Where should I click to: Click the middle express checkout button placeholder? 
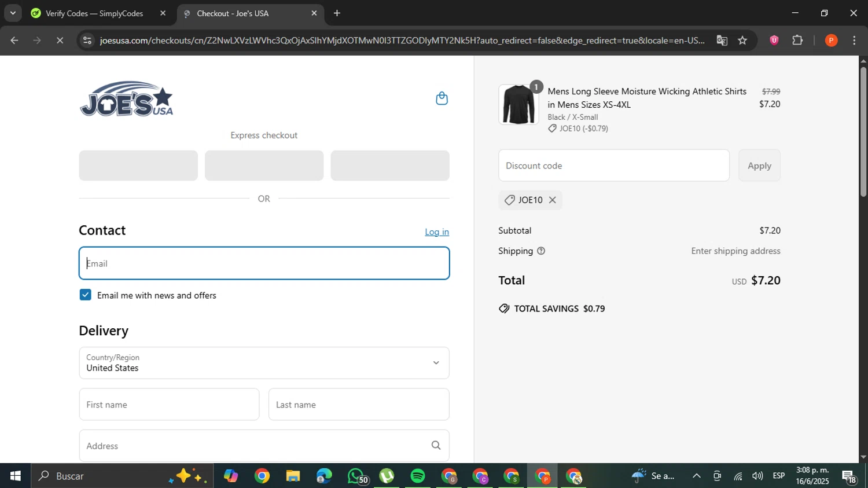[264, 166]
